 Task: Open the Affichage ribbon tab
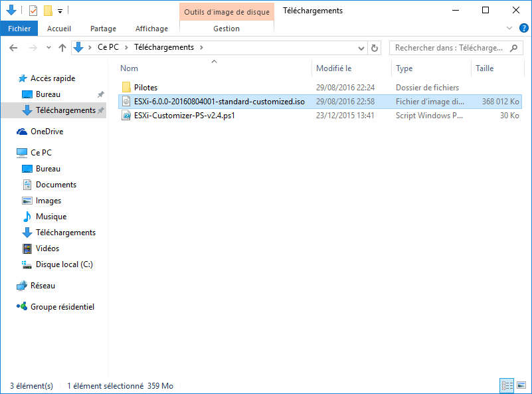(151, 29)
